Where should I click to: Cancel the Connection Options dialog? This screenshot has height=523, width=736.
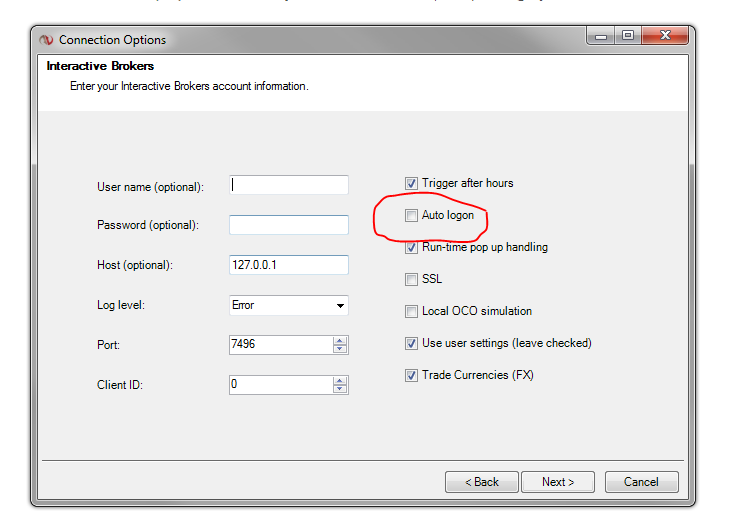pyautogui.click(x=642, y=482)
